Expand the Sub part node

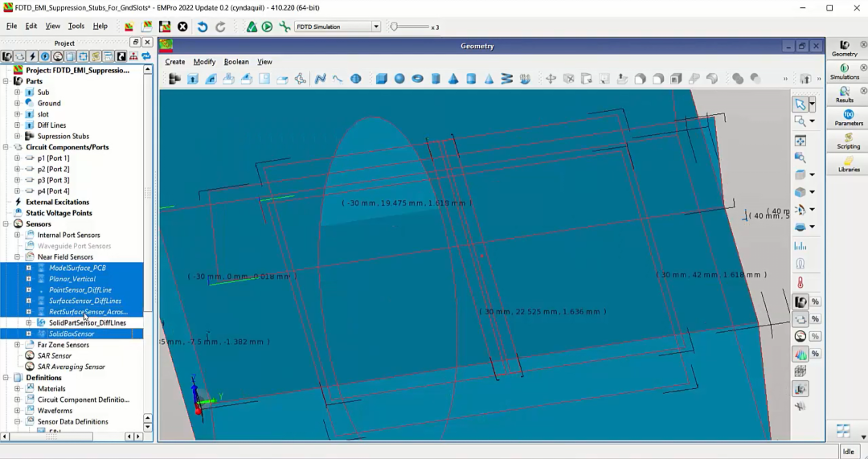click(x=17, y=92)
